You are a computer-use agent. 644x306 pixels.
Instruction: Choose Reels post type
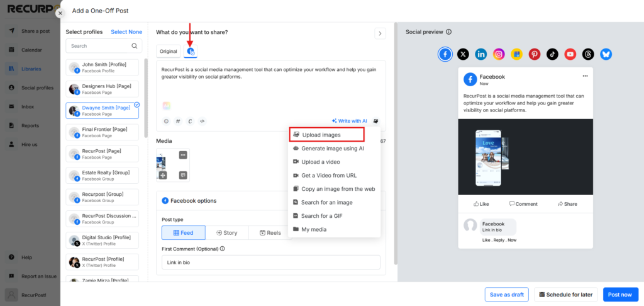270,233
